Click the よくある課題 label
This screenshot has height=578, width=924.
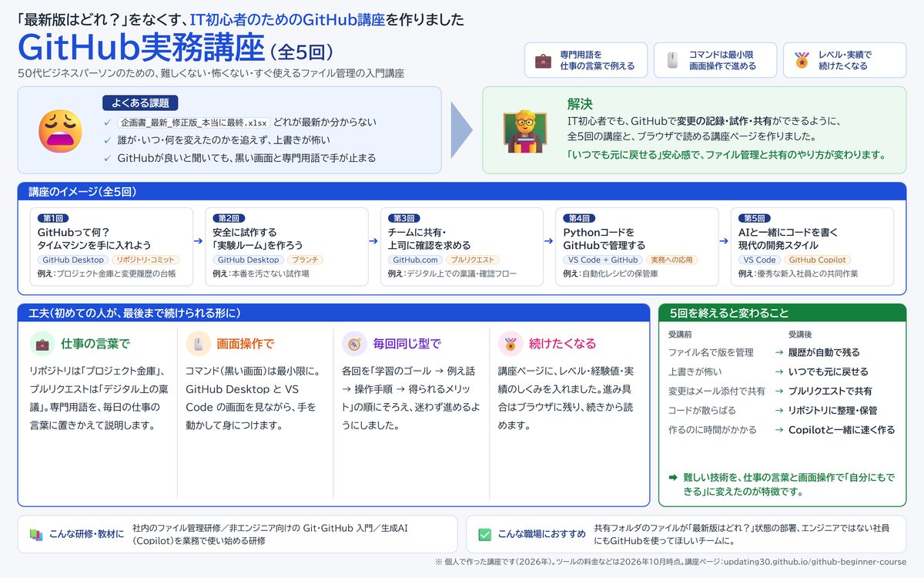pyautogui.click(x=140, y=102)
